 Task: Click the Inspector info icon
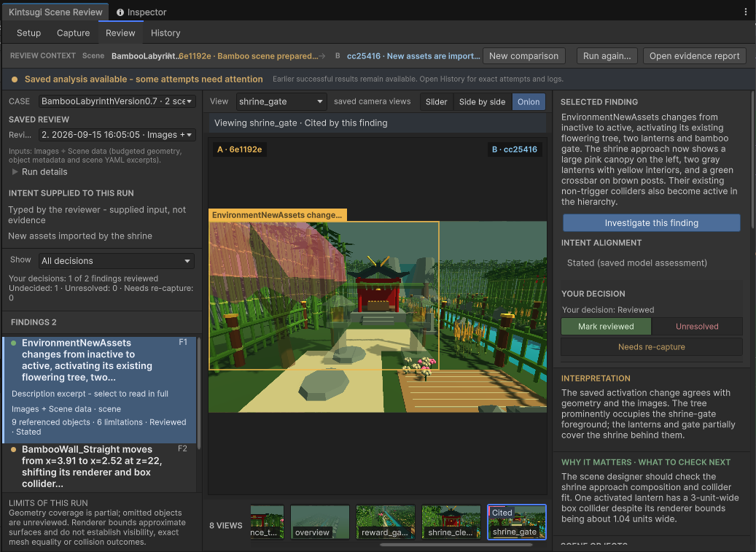tap(120, 12)
